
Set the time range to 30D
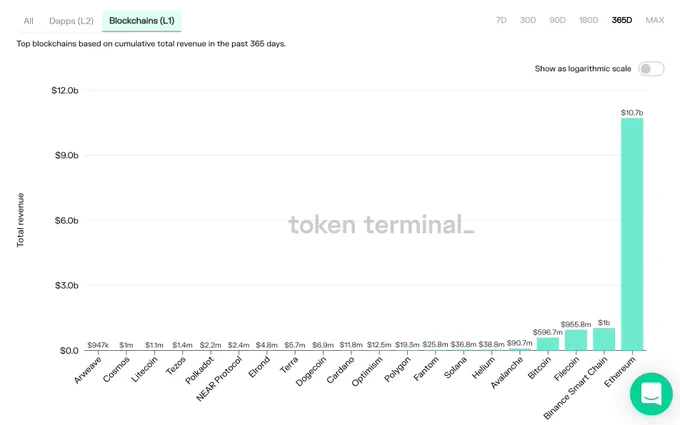coord(528,20)
